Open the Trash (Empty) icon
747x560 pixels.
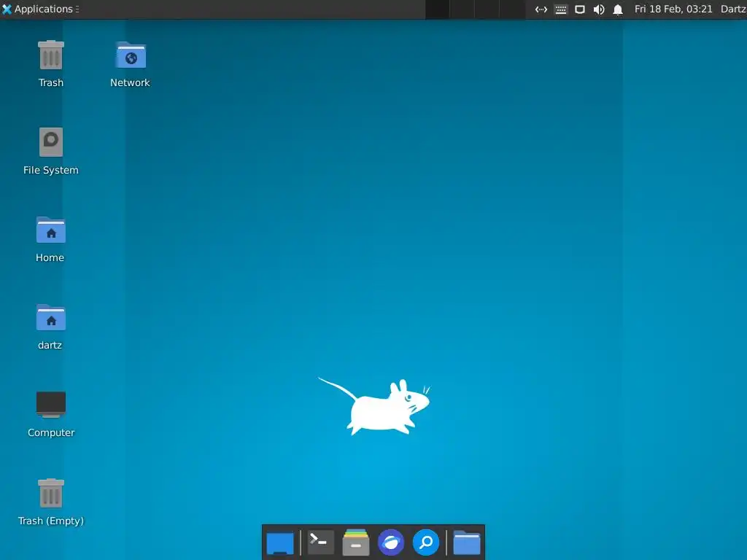tap(51, 493)
